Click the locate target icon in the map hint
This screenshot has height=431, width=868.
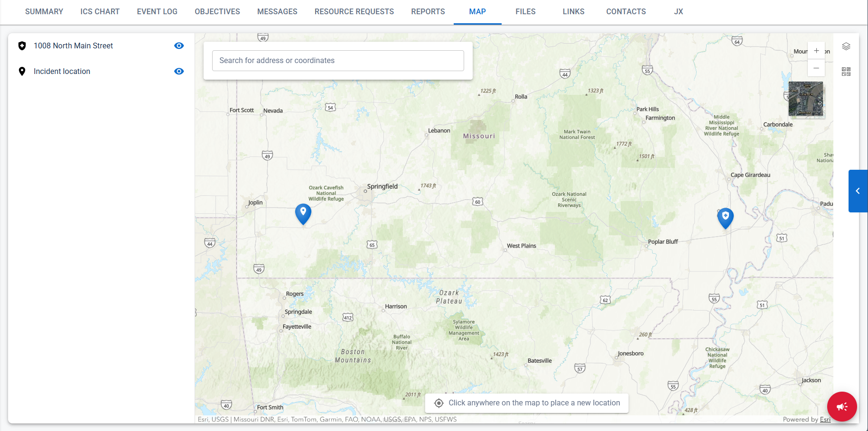coord(439,403)
